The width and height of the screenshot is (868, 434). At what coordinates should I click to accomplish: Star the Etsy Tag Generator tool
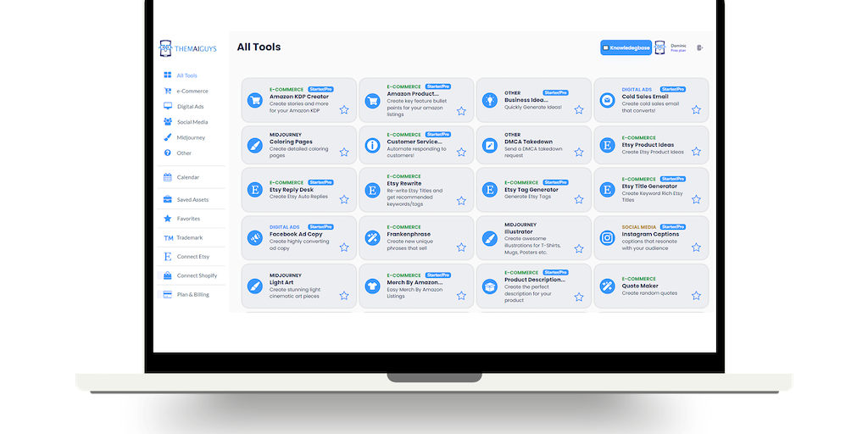point(579,199)
